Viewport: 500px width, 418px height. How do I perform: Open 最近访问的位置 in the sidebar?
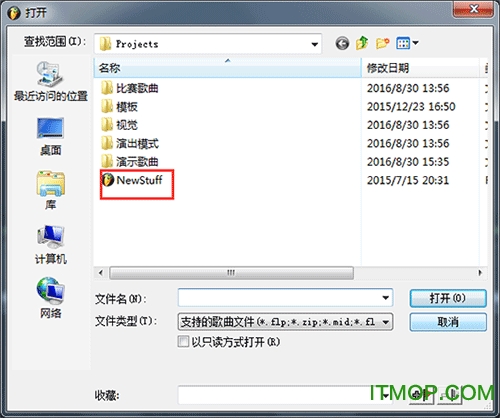(51, 81)
